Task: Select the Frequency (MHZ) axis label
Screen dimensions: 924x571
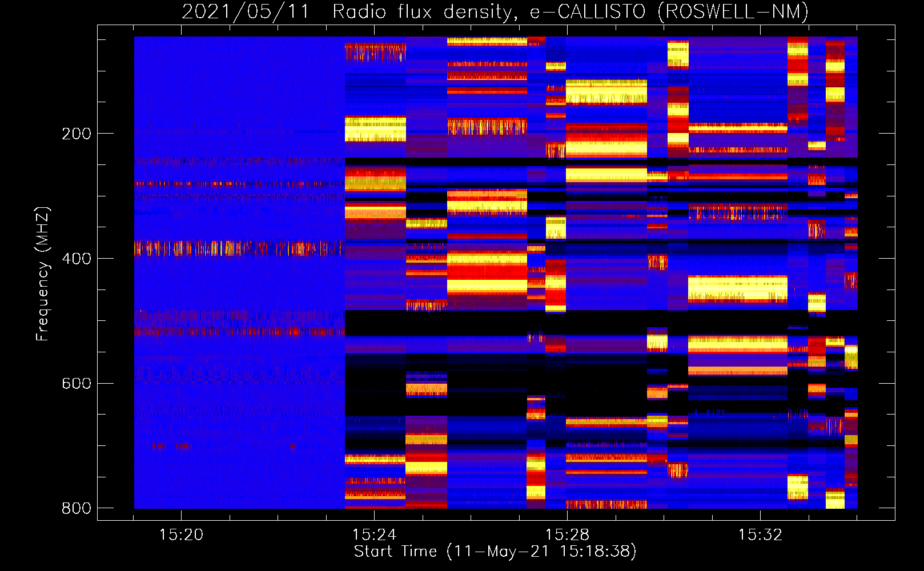Action: pos(43,274)
